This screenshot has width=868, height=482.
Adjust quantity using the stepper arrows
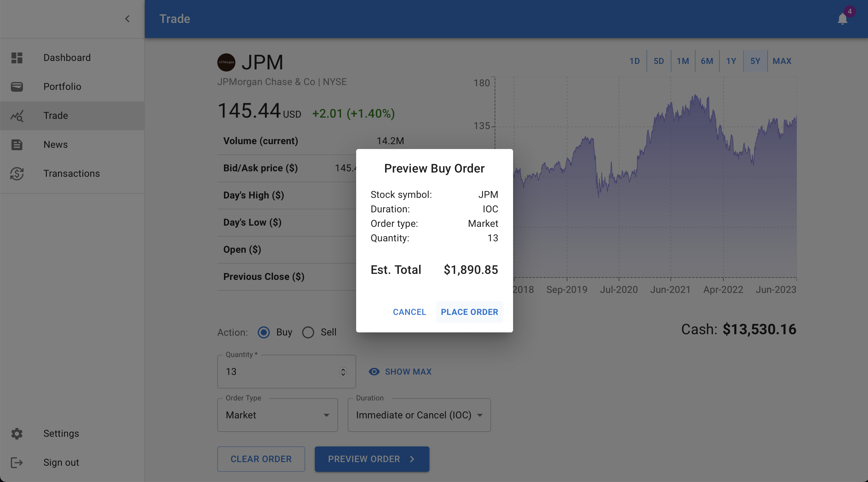pos(343,372)
